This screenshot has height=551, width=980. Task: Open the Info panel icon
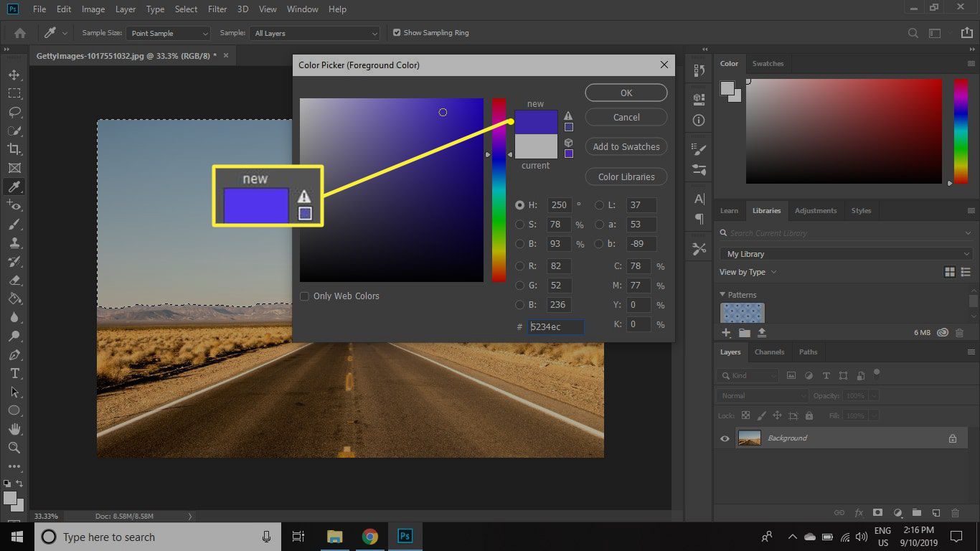click(699, 121)
